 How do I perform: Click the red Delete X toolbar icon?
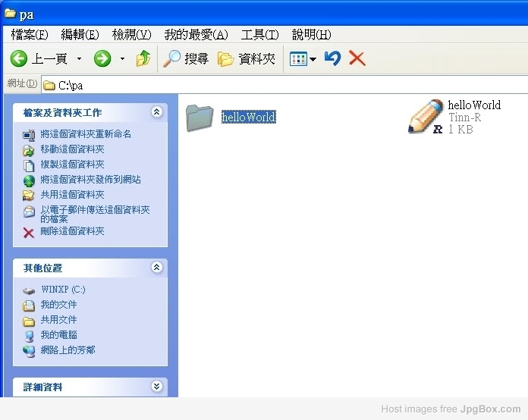(357, 58)
